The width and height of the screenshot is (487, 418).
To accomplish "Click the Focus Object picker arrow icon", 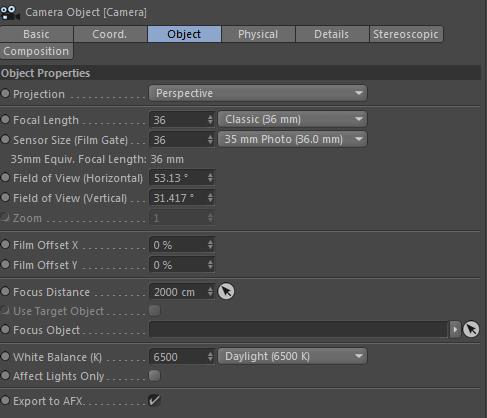I will click(471, 329).
